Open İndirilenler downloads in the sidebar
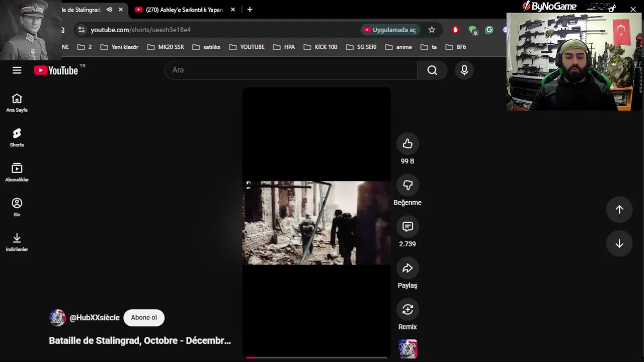Viewport: 644px width, 362px height. (17, 242)
